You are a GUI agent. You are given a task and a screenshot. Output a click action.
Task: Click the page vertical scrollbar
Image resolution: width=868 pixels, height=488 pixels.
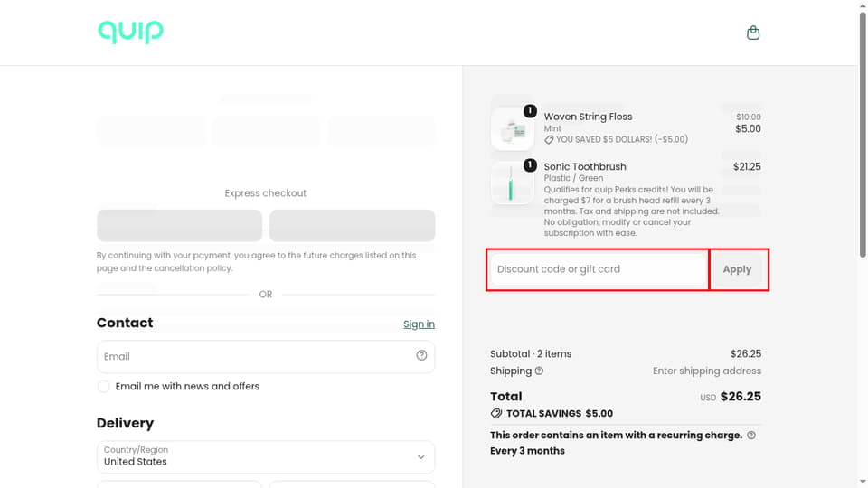tap(863, 136)
